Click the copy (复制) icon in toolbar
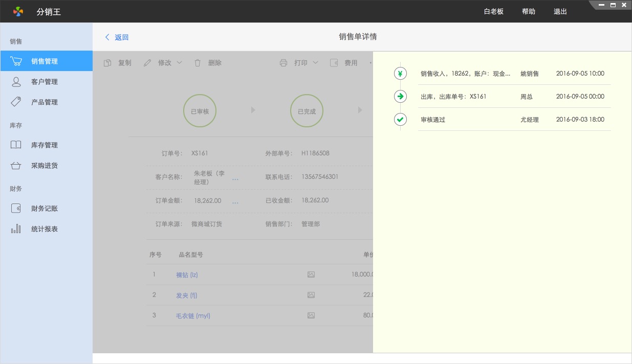This screenshot has width=632, height=364. click(107, 63)
